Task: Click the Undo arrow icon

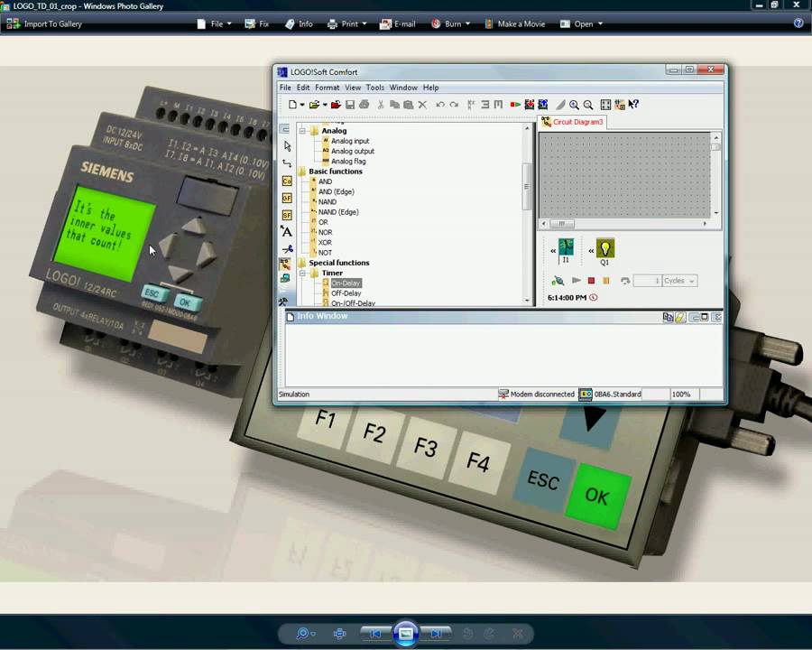Action: pyautogui.click(x=440, y=105)
